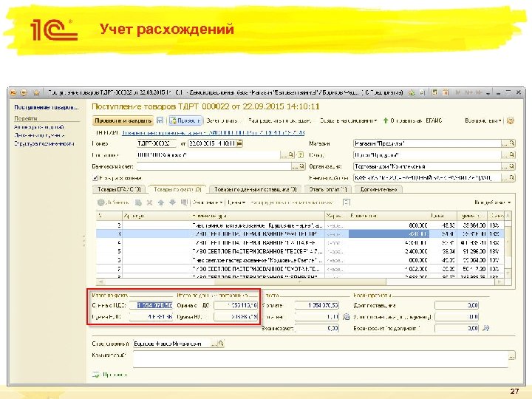The height and width of the screenshot is (399, 532).
Task: Open the calendar icon in the title bar
Action: [446, 92]
